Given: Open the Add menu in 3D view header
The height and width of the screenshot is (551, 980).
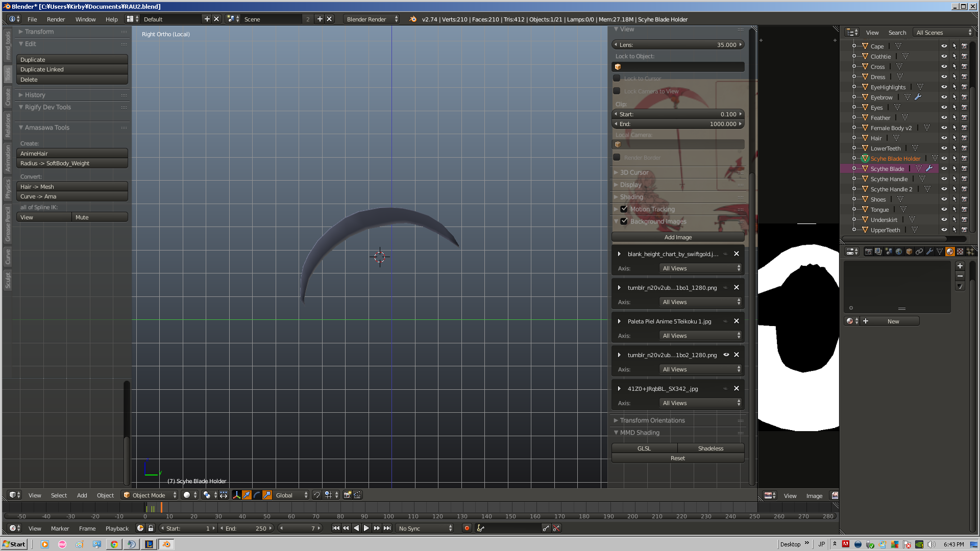Looking at the screenshot, I should (82, 495).
